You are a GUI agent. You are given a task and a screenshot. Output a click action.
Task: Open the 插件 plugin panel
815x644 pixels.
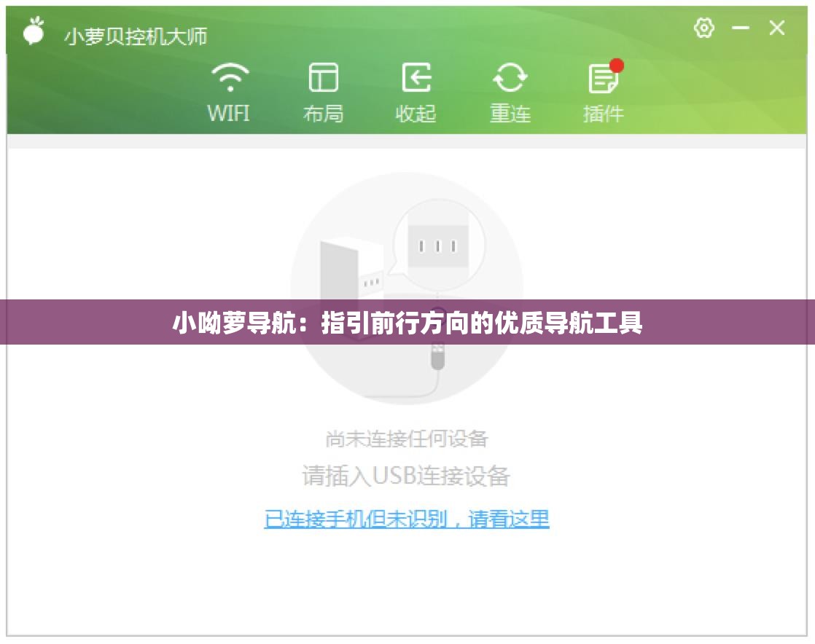pyautogui.click(x=602, y=76)
